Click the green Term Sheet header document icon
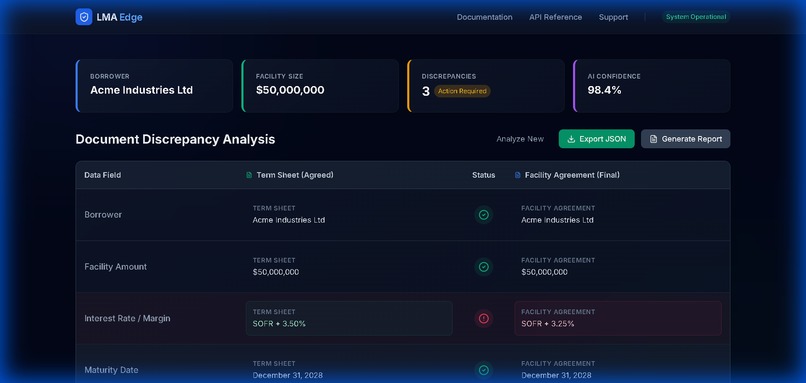Image resolution: width=806 pixels, height=383 pixels. coord(249,175)
